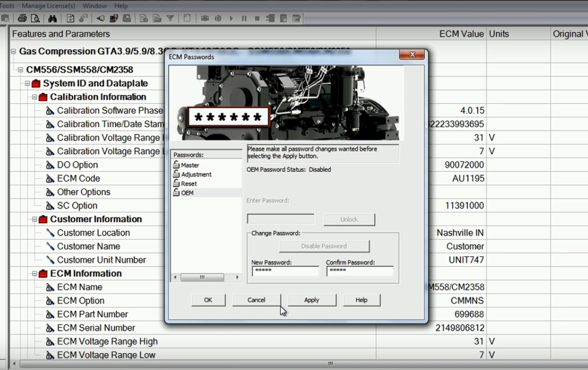588x370 pixels.
Task: Select the Adjustment password lock entry
Action: pyautogui.click(x=192, y=174)
